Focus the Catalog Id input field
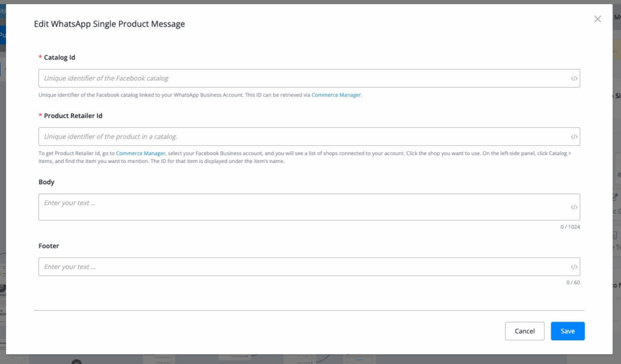Image resolution: width=621 pixels, height=364 pixels. [303, 79]
